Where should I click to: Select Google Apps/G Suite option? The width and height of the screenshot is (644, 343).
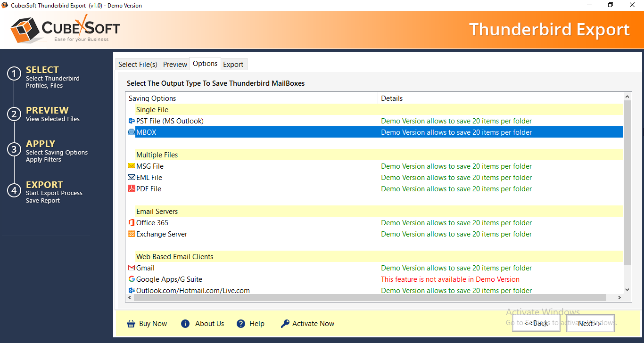169,279
